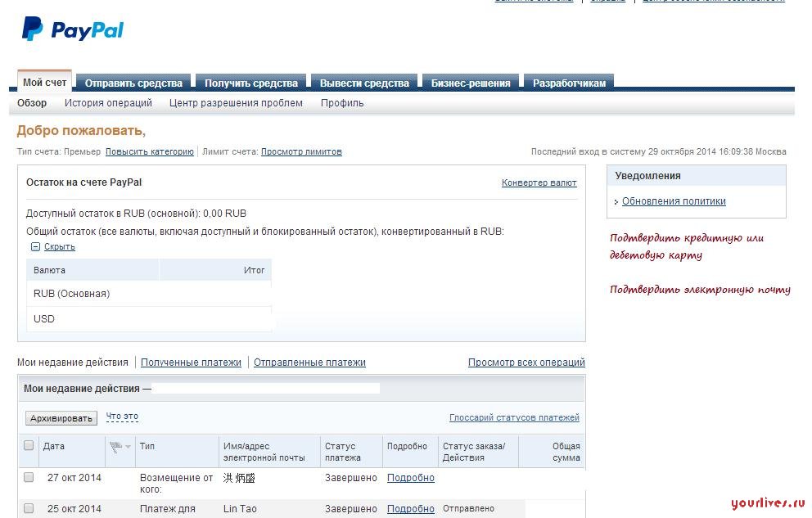Go to Центр разрешения проблем
This screenshot has width=812, height=518.
tap(236, 103)
